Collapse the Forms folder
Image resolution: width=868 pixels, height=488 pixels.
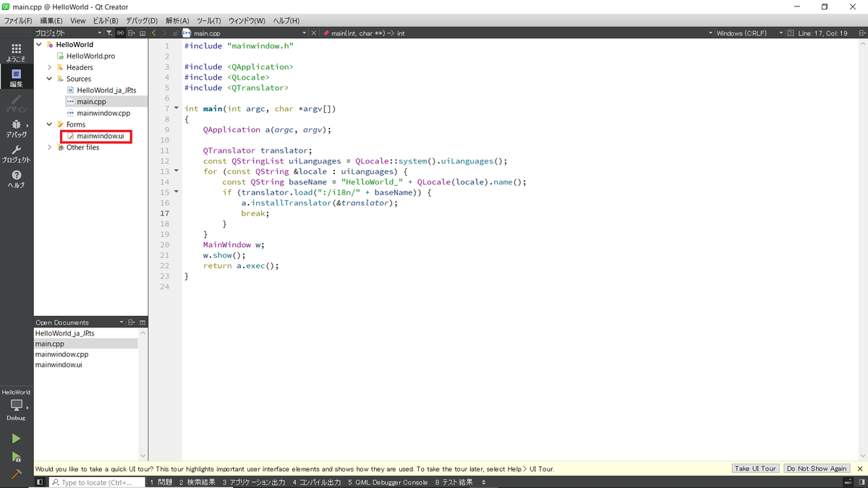[x=50, y=124]
